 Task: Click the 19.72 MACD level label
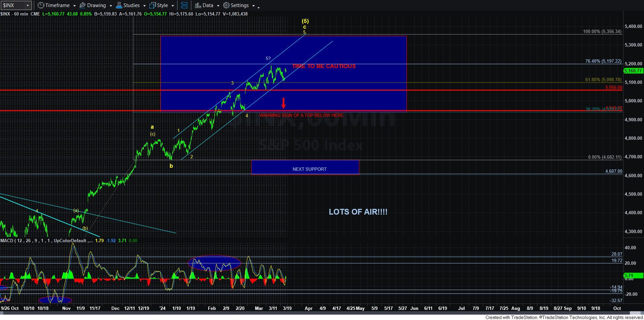(x=617, y=260)
